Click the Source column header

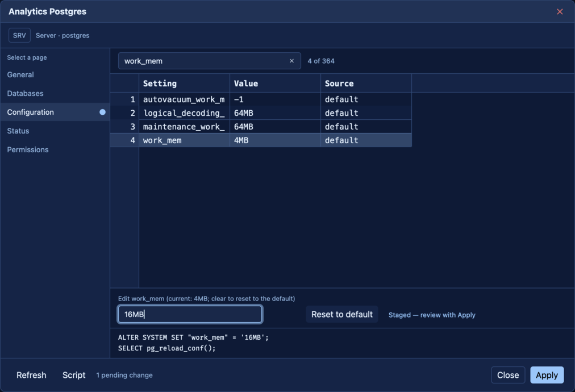pos(366,84)
